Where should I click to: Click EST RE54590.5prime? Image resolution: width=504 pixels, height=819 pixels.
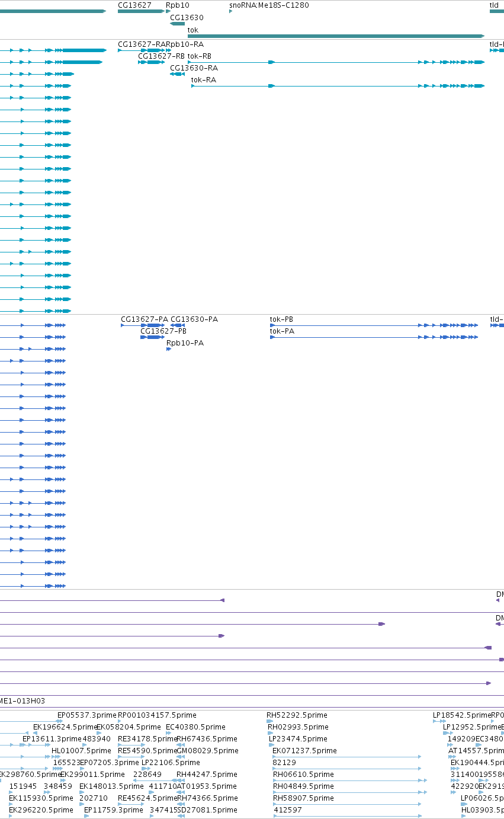[147, 751]
